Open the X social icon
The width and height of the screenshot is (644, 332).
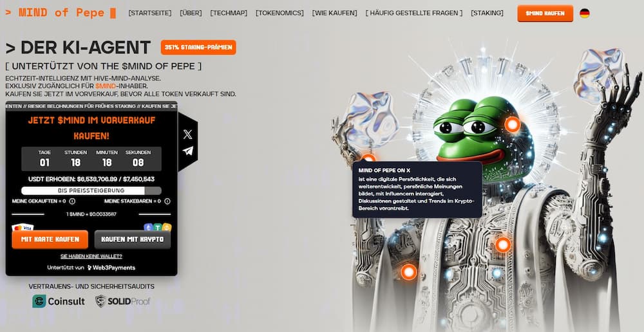coord(187,134)
